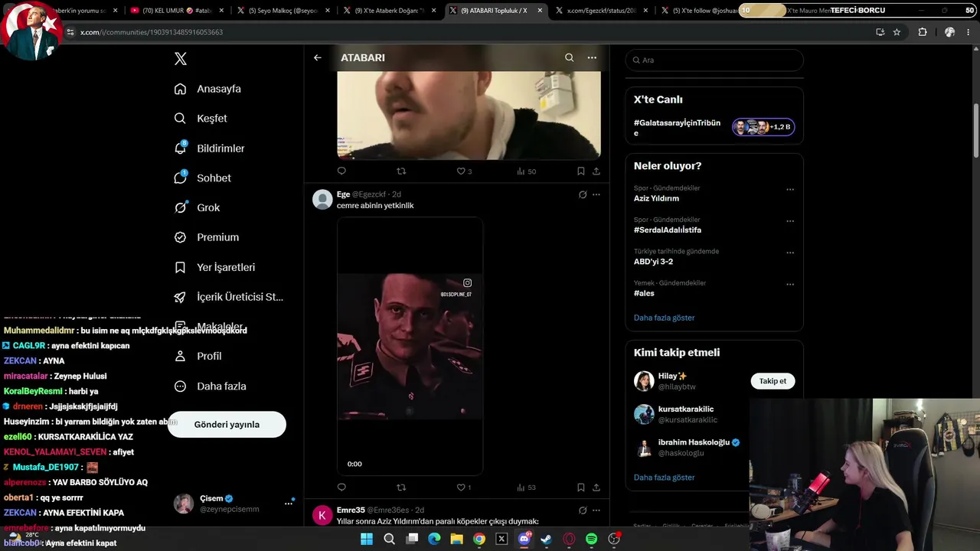The image size is (980, 551).
Task: Open ABD'yi 3-2 trending topic
Action: click(x=653, y=262)
